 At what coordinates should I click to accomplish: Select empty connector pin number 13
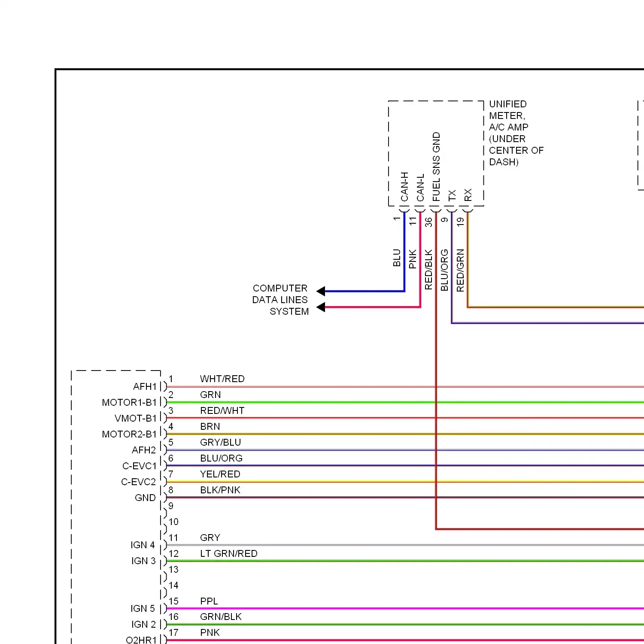point(173,569)
